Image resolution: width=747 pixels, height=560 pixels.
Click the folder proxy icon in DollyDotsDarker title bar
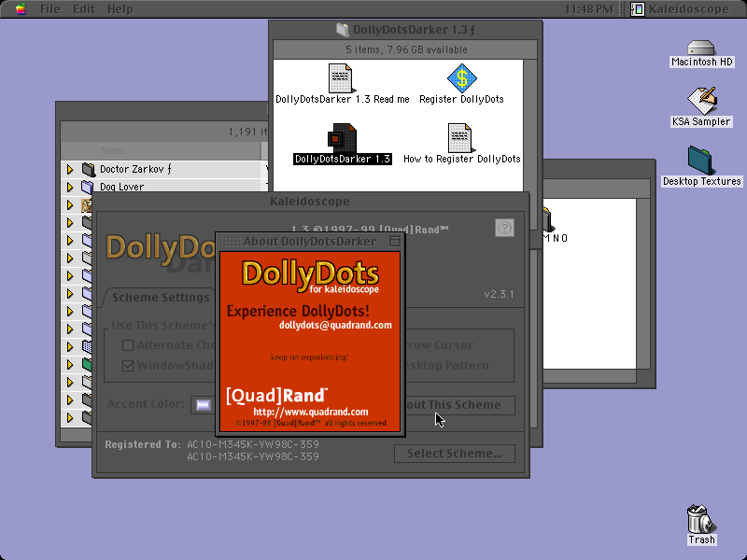(342, 30)
